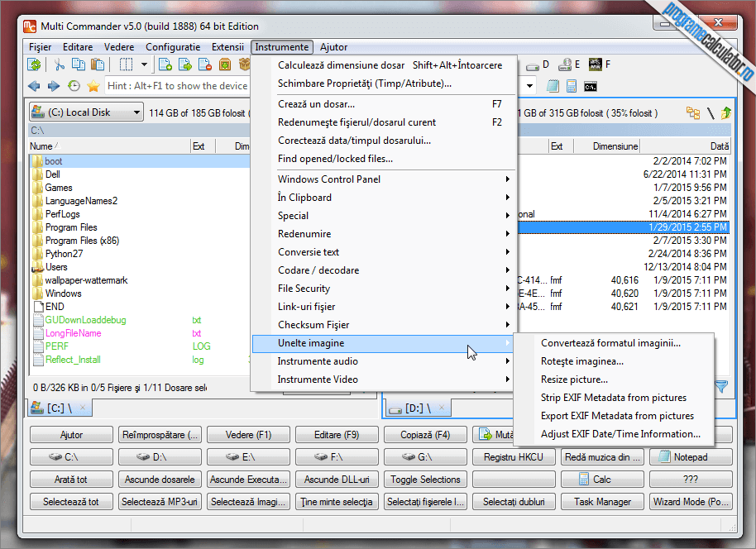Click the folder tree icon in right panel
756x549 pixels.
tap(693, 113)
